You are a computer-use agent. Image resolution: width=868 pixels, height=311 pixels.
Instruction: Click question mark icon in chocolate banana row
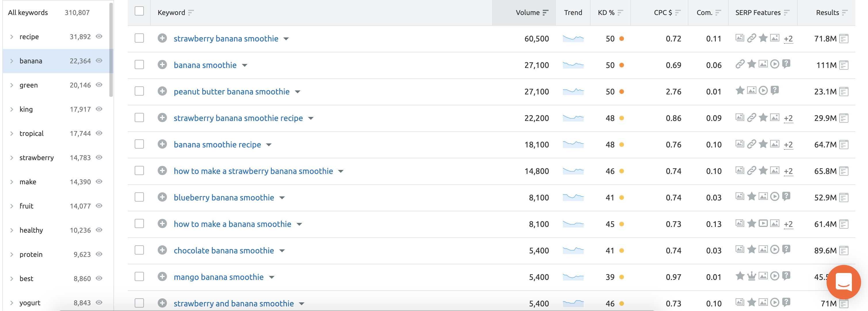(x=786, y=249)
